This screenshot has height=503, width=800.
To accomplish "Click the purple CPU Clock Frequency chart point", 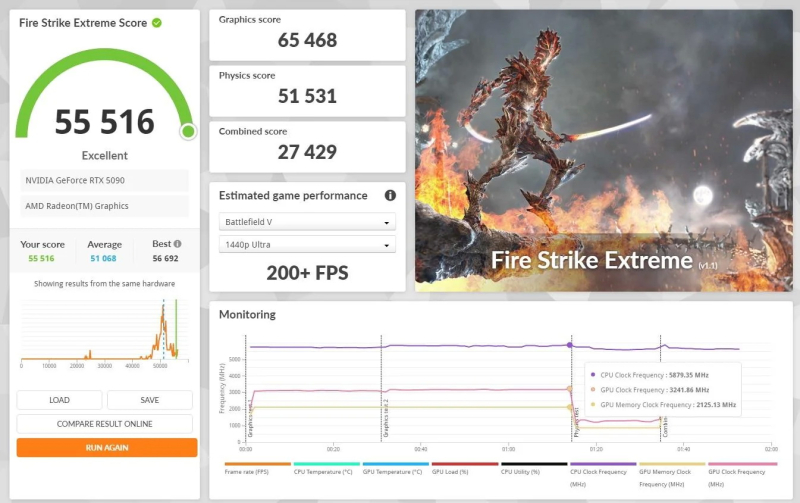I will click(570, 345).
